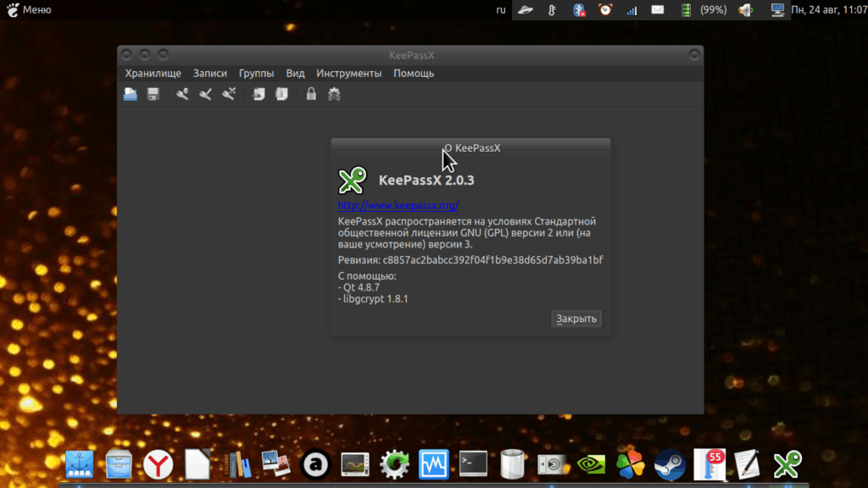The width and height of the screenshot is (868, 488).
Task: Open the system monitor graph icon in dock
Action: click(355, 463)
